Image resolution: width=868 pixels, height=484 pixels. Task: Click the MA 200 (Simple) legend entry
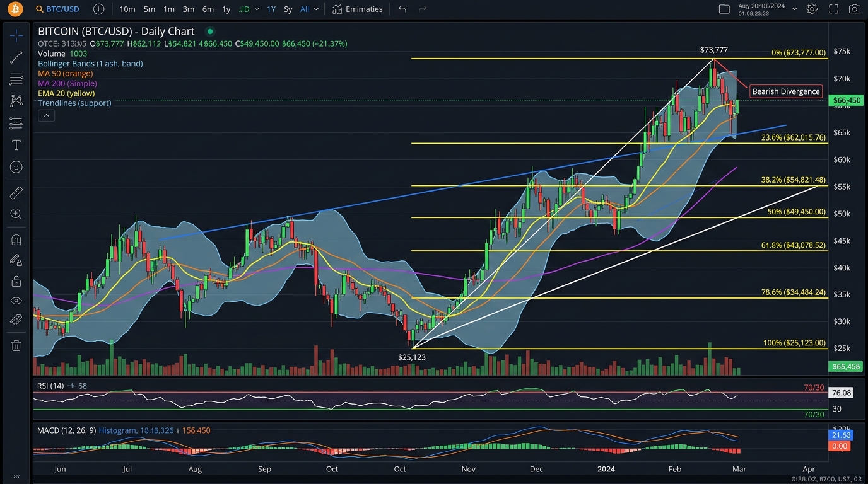pyautogui.click(x=67, y=83)
